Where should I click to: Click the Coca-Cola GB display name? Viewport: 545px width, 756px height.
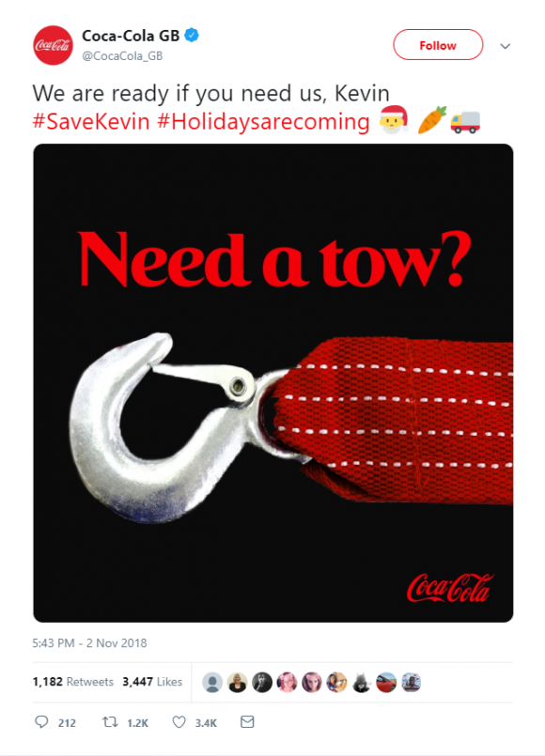point(131,36)
